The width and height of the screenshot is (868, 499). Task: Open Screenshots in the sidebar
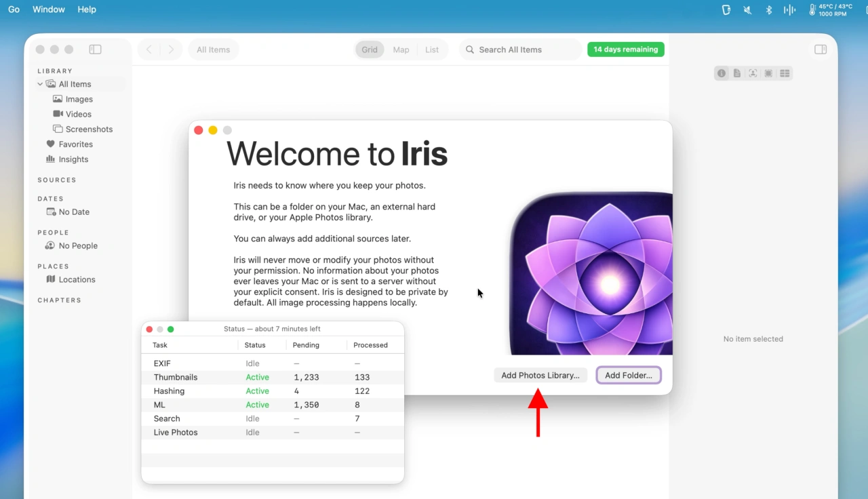[x=89, y=129]
